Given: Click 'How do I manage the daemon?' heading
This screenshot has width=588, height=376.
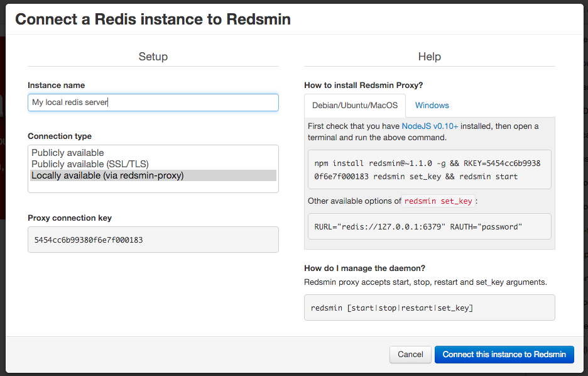Looking at the screenshot, I should pos(364,268).
